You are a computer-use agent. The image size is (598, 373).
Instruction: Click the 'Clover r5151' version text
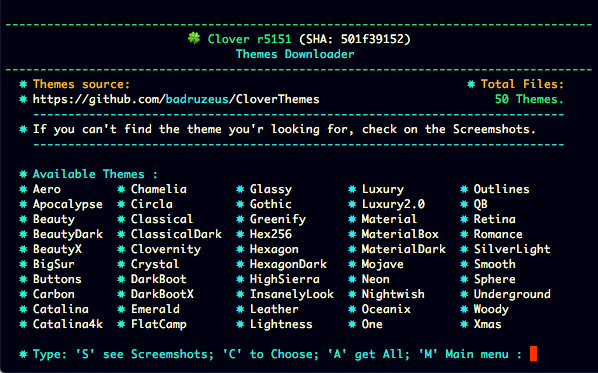click(250, 39)
